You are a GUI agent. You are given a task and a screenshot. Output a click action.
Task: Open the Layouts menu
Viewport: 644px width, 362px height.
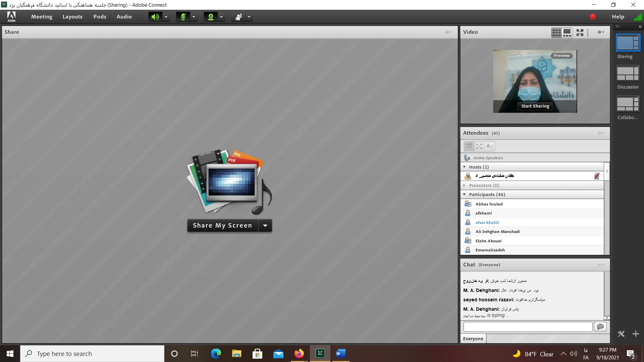[72, 17]
